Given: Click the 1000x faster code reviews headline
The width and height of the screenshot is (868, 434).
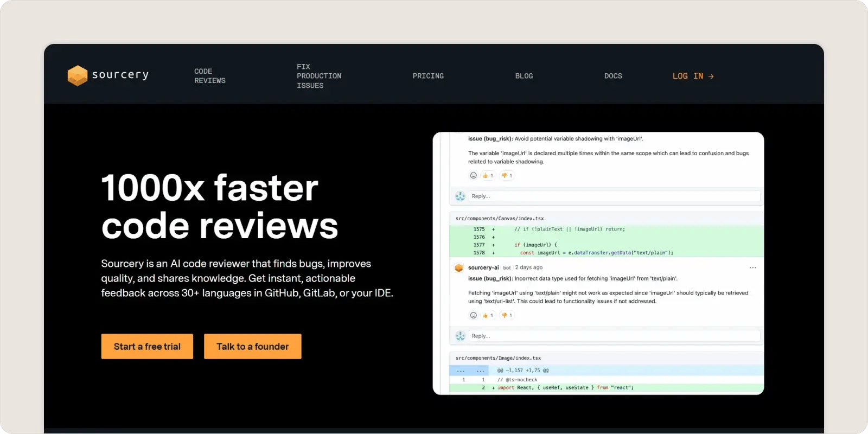Looking at the screenshot, I should (219, 207).
